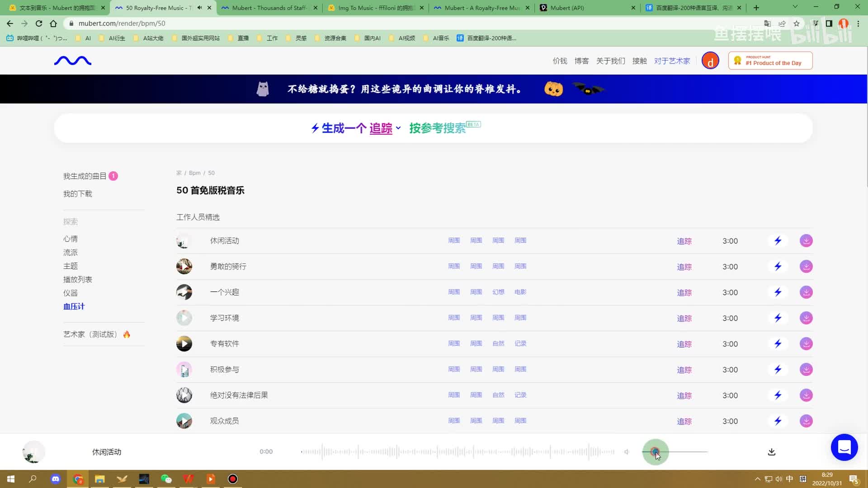
Task: Download the 勇敢的骑行 track with the purple button
Action: (x=806, y=267)
